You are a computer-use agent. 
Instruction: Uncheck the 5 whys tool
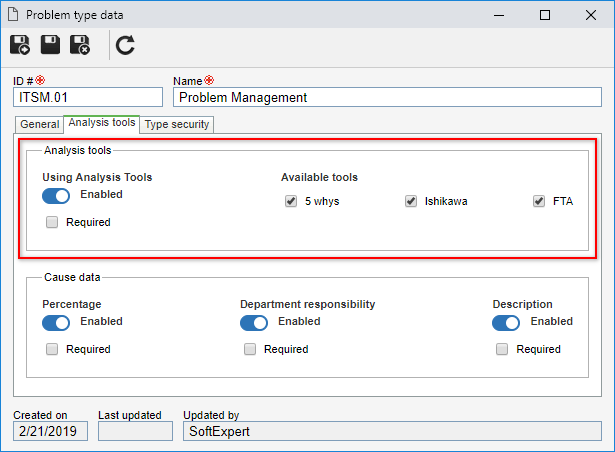click(x=291, y=201)
